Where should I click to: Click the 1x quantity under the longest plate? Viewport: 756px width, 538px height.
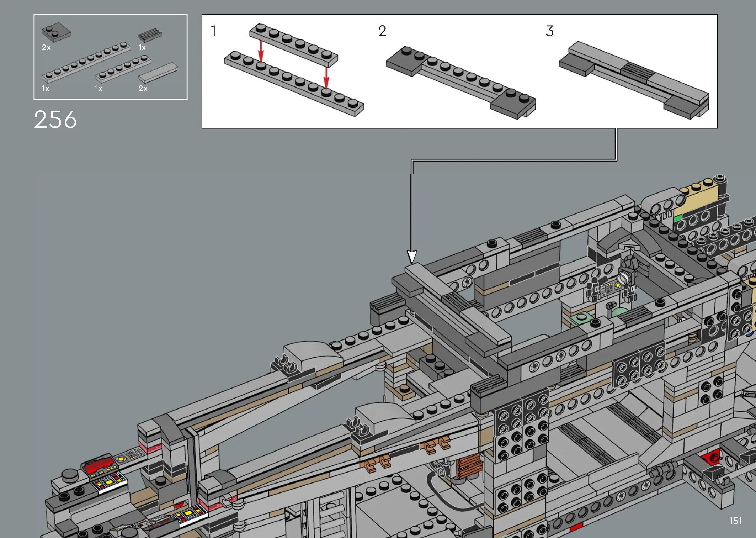coord(46,89)
